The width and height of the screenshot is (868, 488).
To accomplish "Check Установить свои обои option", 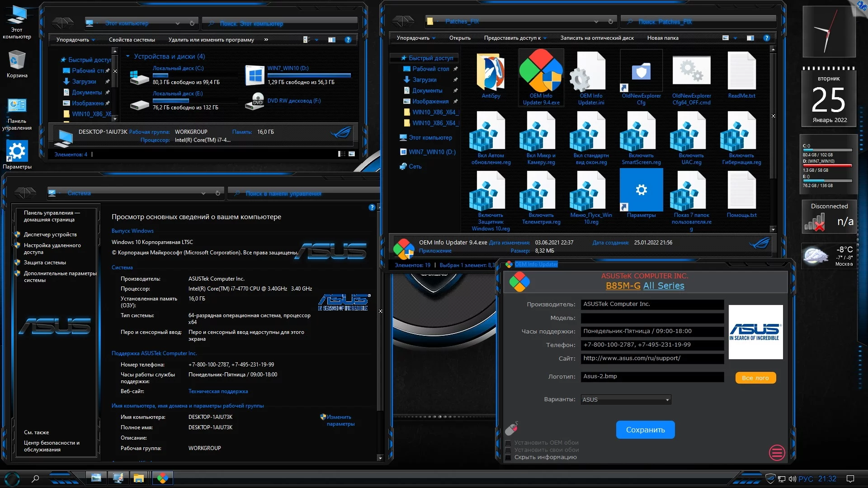I will coord(508,450).
